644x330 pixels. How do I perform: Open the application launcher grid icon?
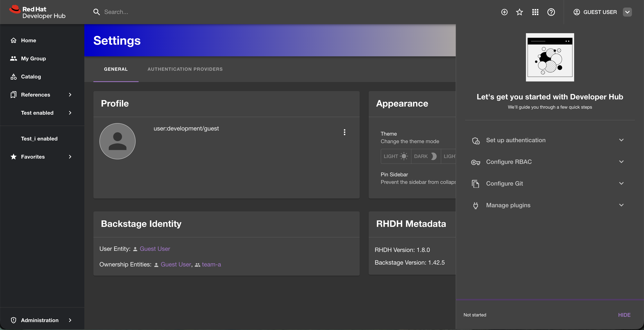535,12
